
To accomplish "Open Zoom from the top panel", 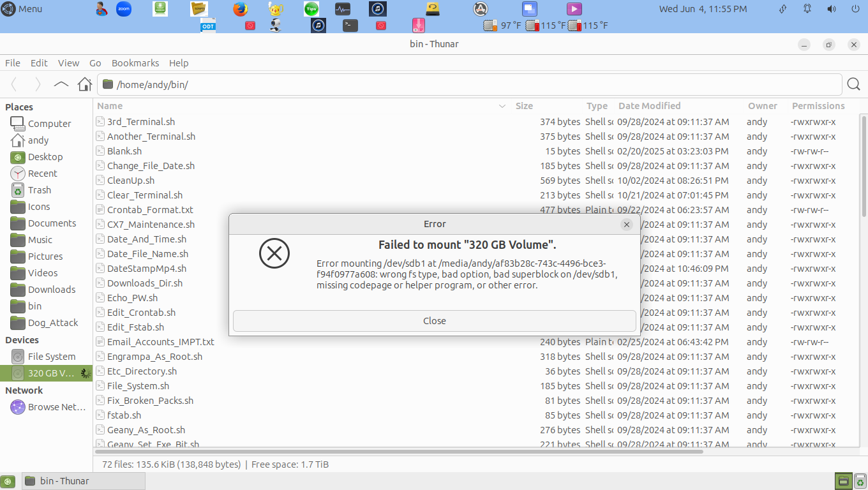I will point(123,9).
